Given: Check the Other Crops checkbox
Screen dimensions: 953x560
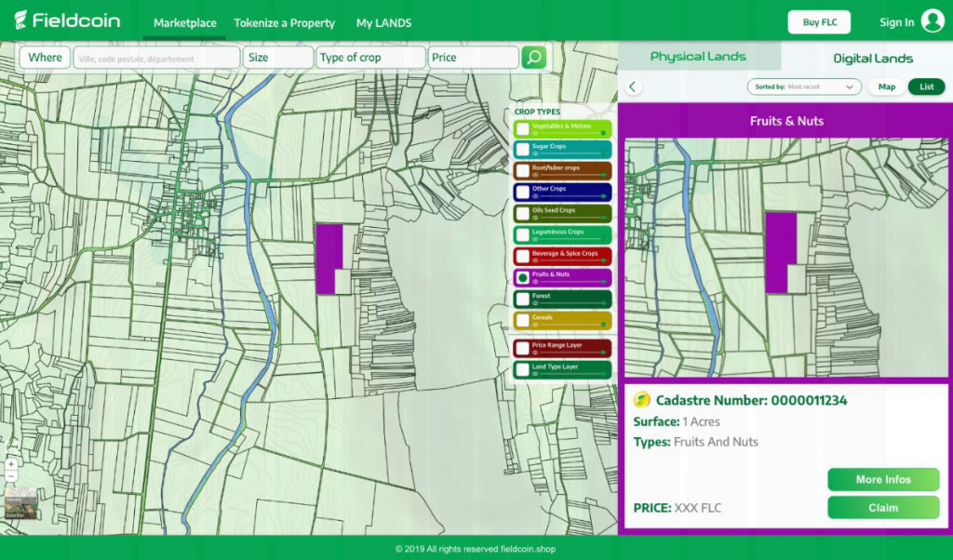Looking at the screenshot, I should (x=523, y=192).
